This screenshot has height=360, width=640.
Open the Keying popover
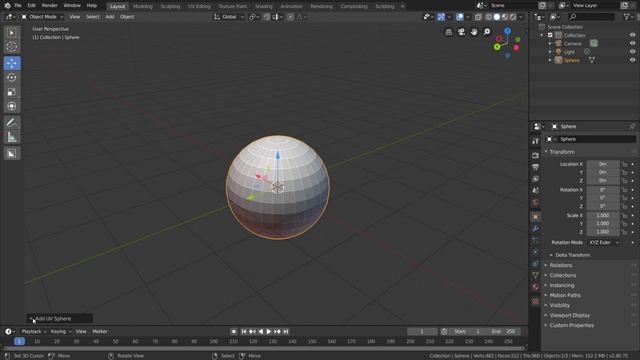pyautogui.click(x=60, y=331)
